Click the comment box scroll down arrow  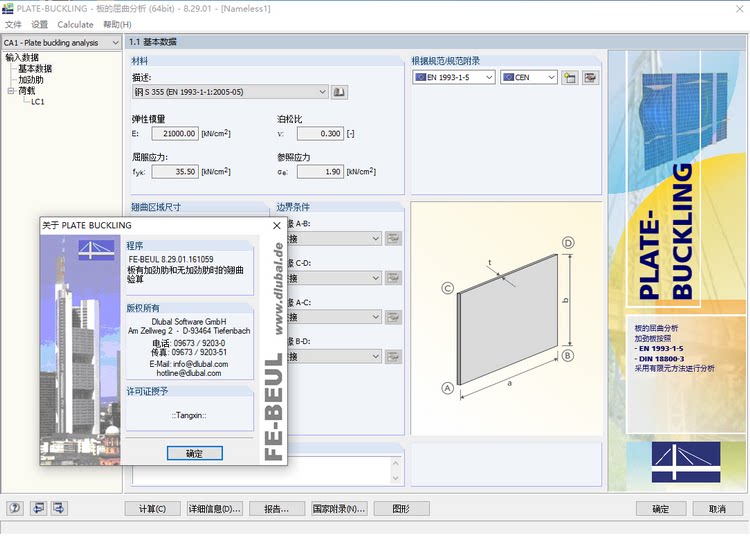point(396,478)
